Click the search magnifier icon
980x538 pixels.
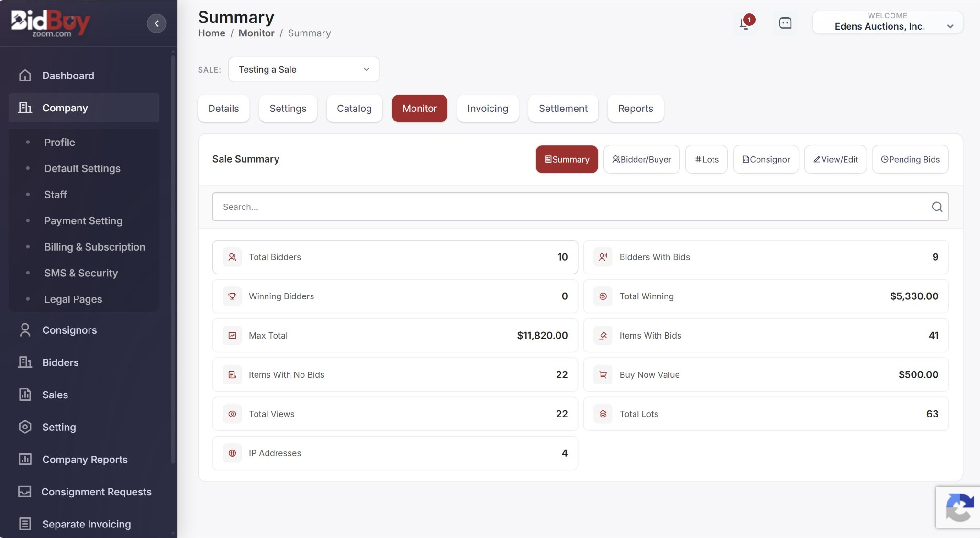[937, 207]
